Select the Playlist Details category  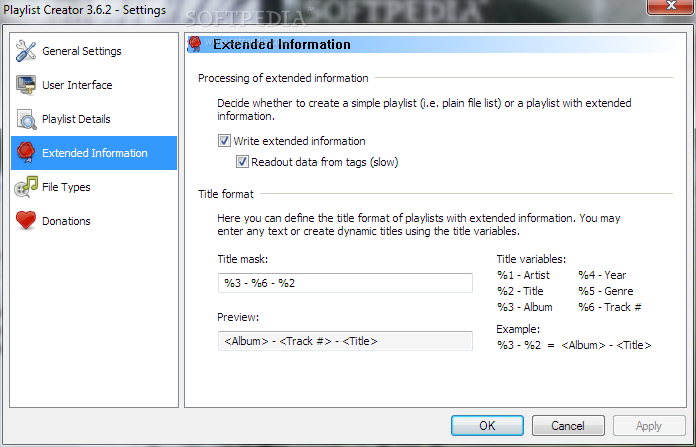click(94, 119)
